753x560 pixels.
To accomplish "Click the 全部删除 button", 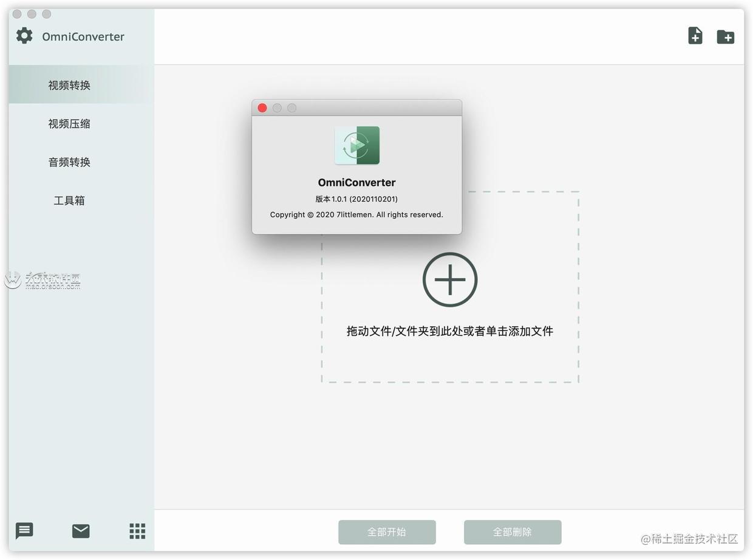I will pyautogui.click(x=513, y=532).
